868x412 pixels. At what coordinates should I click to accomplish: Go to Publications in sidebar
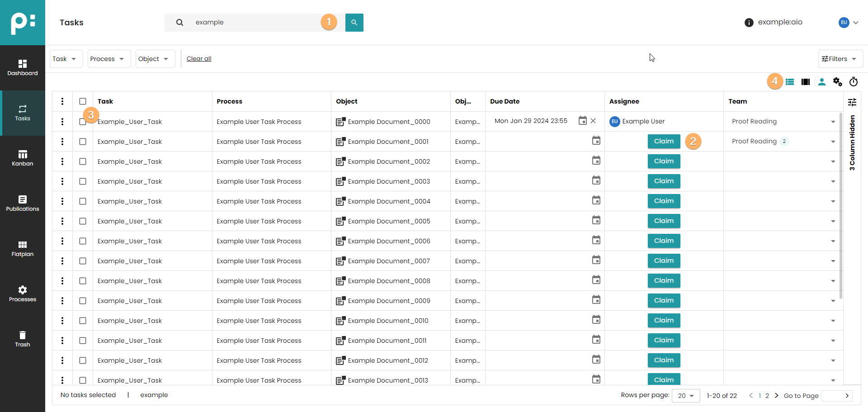point(23,204)
